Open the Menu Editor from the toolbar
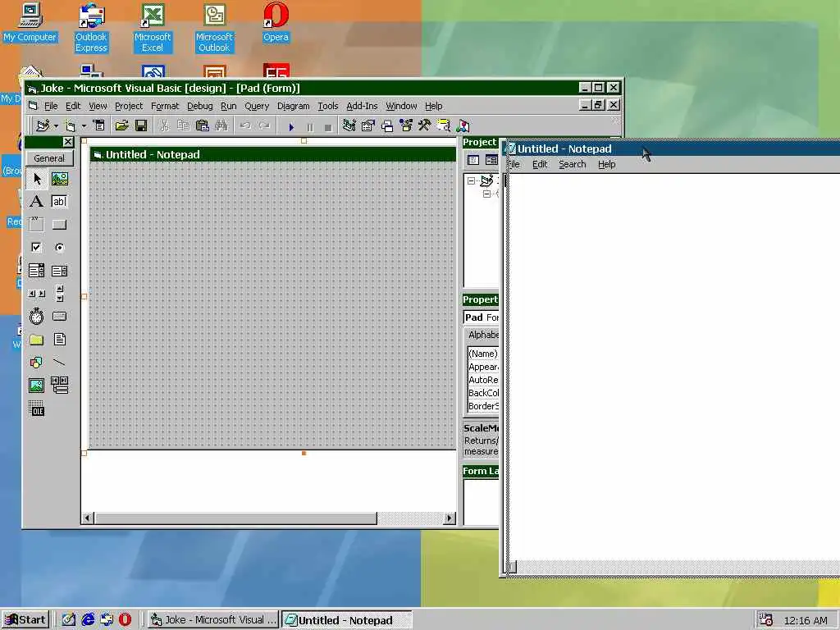The width and height of the screenshot is (840, 630). click(x=98, y=126)
